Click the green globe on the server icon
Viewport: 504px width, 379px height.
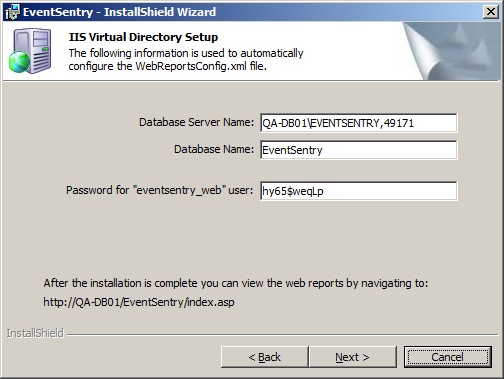pyautogui.click(x=19, y=62)
